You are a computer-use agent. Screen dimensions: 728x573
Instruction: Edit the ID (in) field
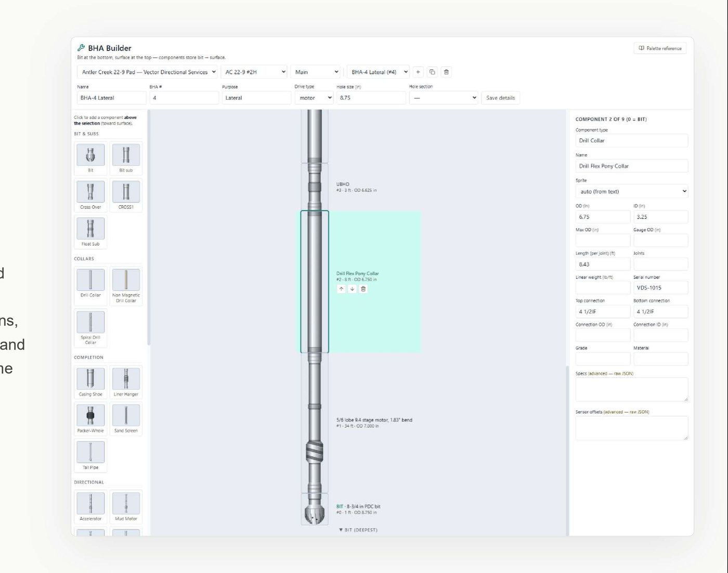[x=660, y=217]
